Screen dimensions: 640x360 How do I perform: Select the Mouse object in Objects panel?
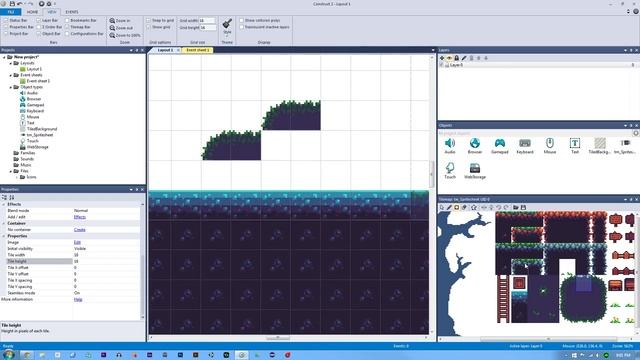coord(550,146)
